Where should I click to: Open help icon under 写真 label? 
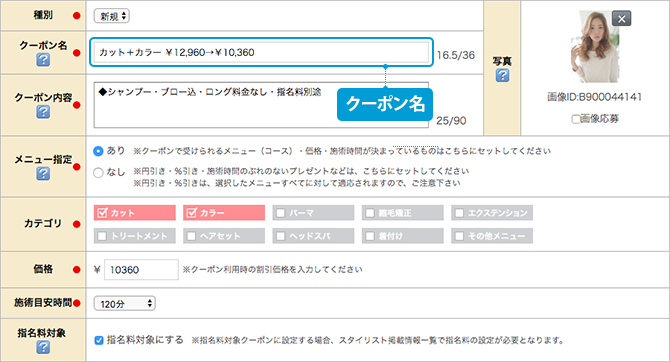click(x=502, y=76)
